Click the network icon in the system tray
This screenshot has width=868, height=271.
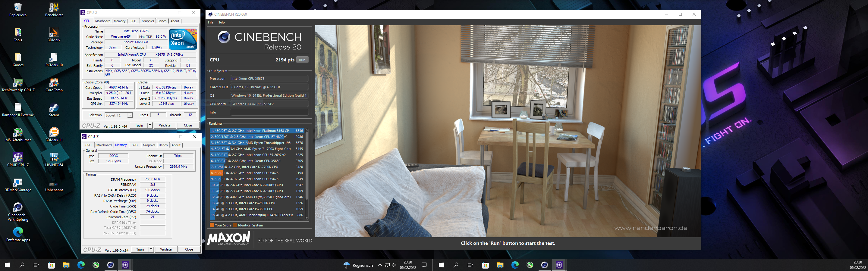click(387, 265)
